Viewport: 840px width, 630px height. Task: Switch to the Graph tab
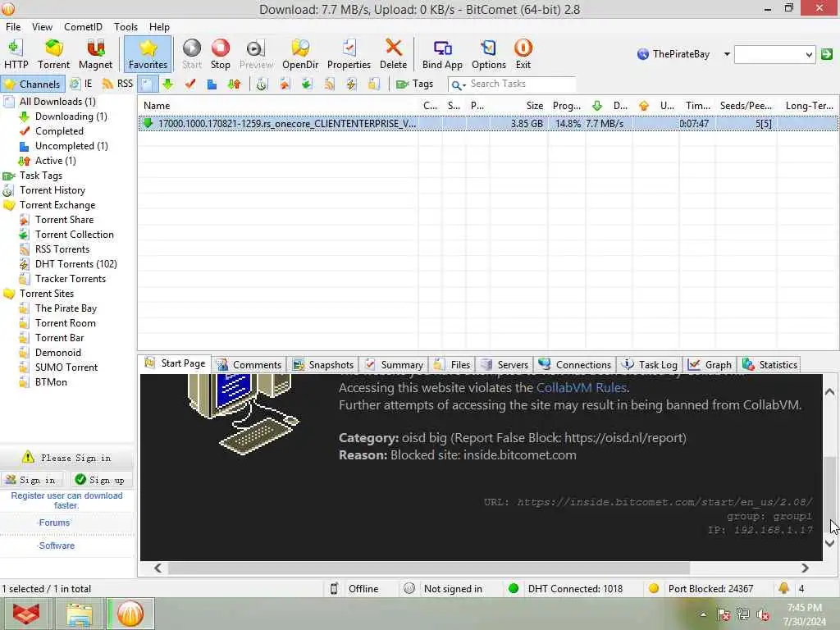(x=710, y=365)
